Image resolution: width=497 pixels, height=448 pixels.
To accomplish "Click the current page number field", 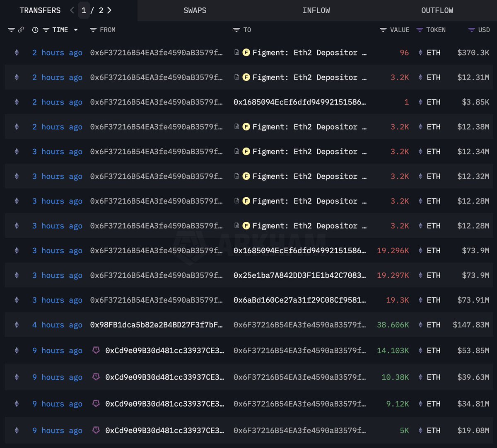I will 84,10.
